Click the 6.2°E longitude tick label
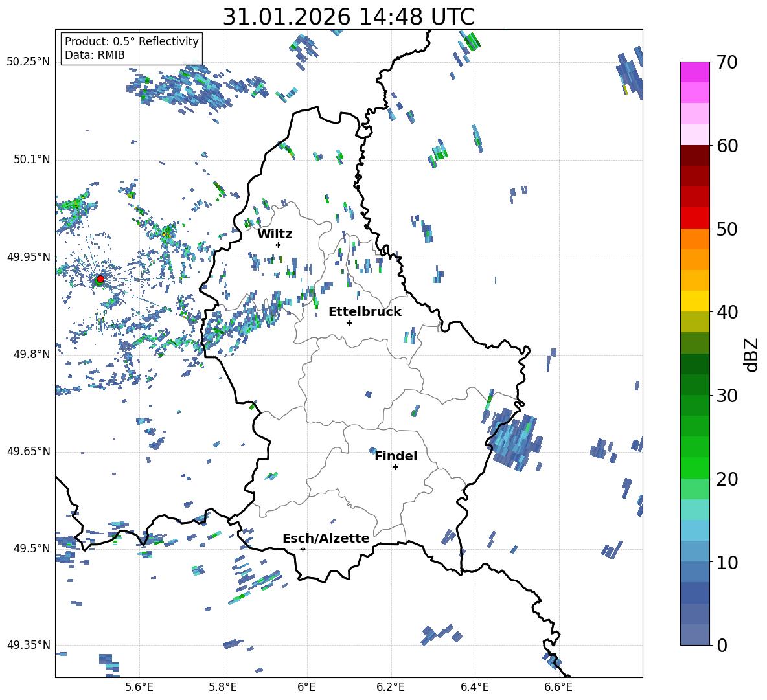Image resolution: width=767 pixels, height=700 pixels. pos(391,686)
